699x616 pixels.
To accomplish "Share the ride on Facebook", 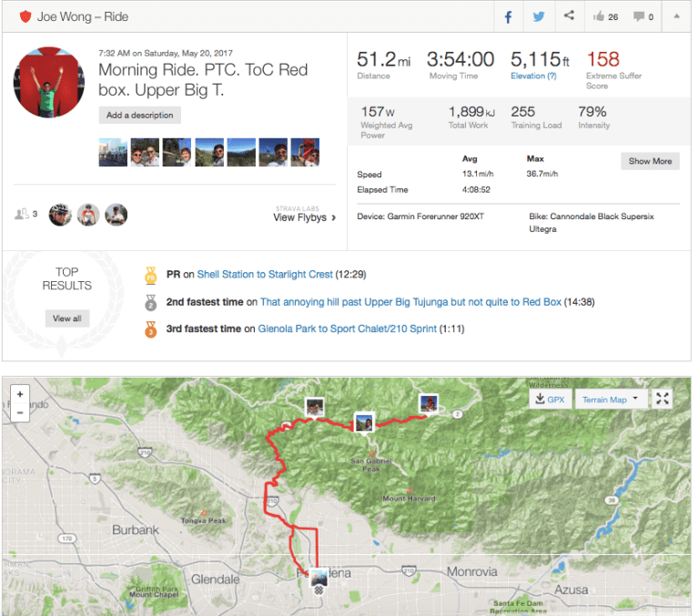I will (508, 16).
